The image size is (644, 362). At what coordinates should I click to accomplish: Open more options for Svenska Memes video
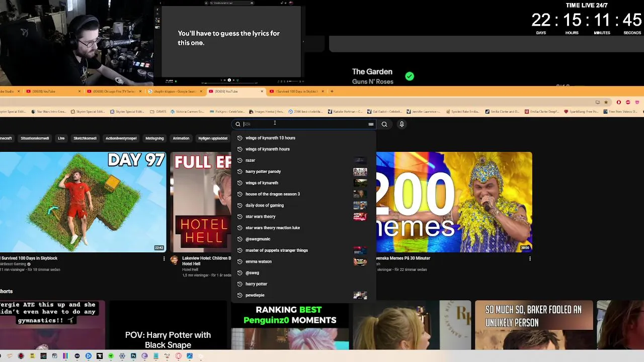tap(530, 258)
